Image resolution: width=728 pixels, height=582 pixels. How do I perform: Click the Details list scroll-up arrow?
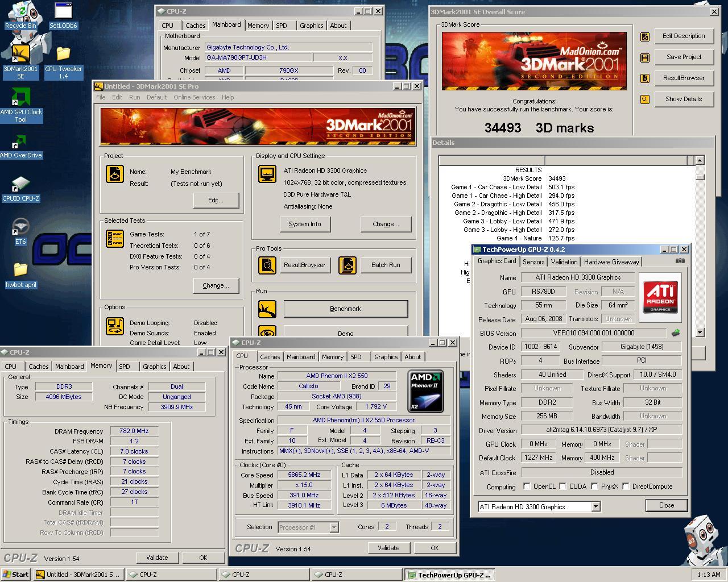point(700,160)
